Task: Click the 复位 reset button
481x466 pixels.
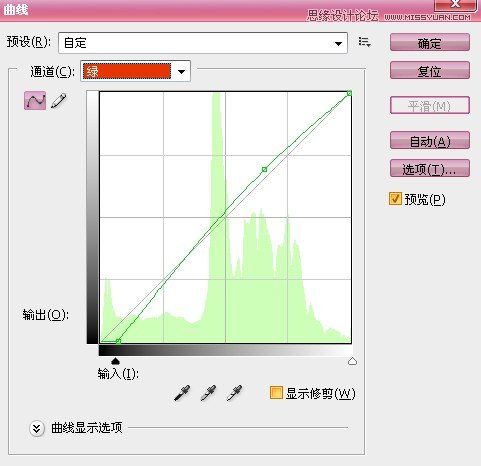Action: pyautogui.click(x=430, y=70)
